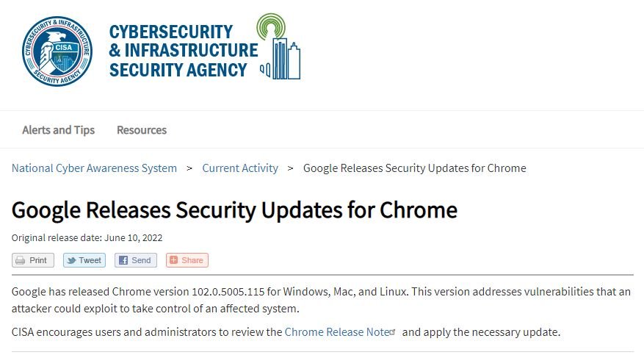
Task: Click the green signal skyline graphic
Action: pyautogui.click(x=280, y=46)
